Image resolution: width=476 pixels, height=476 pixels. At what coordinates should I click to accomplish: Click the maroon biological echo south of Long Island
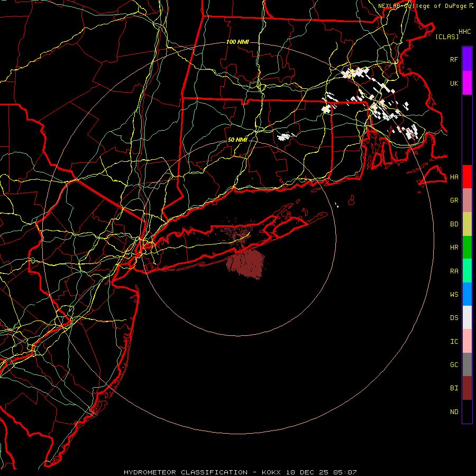[246, 263]
